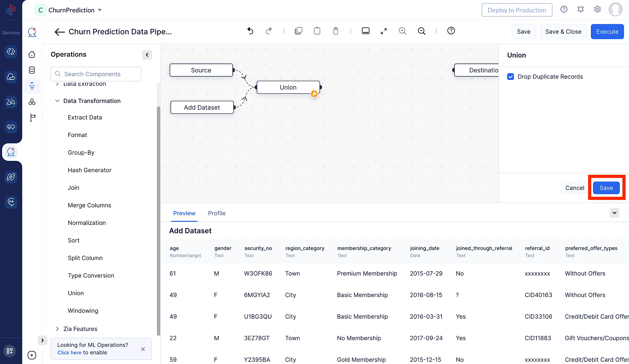Collapse the Data Transformation section
629x364 pixels.
coord(57,101)
